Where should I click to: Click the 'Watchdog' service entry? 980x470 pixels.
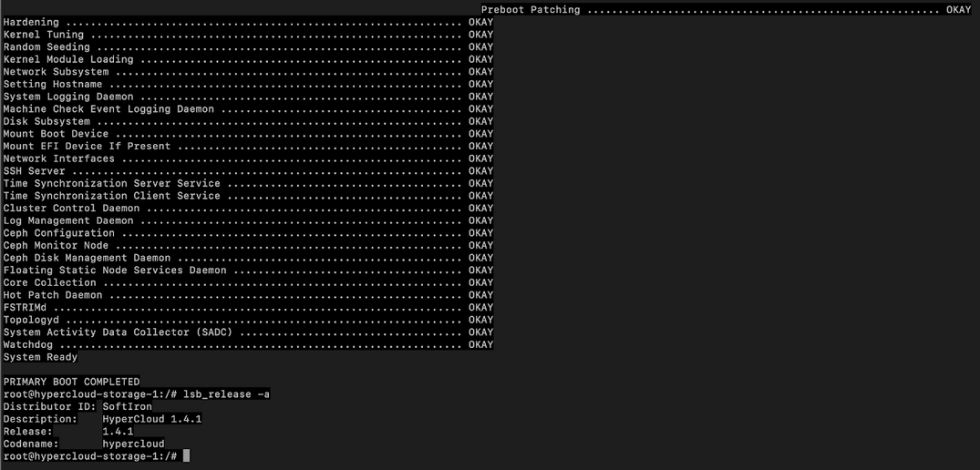(x=28, y=344)
